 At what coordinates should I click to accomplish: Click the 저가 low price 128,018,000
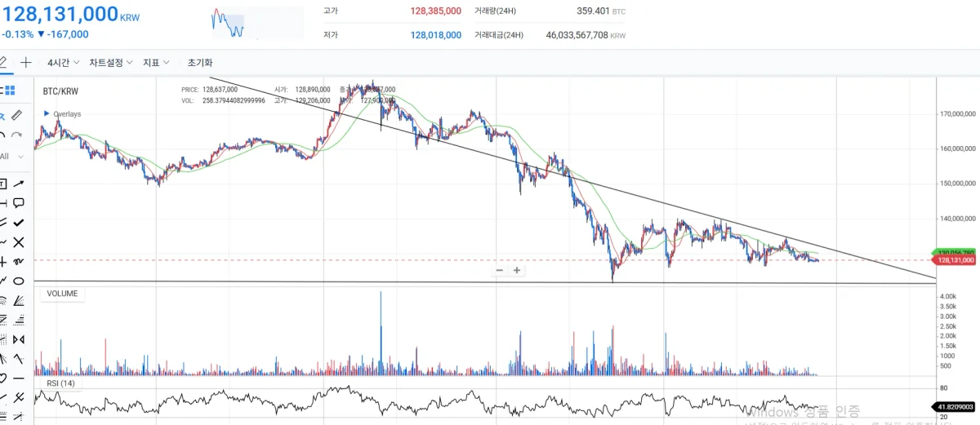(x=435, y=35)
